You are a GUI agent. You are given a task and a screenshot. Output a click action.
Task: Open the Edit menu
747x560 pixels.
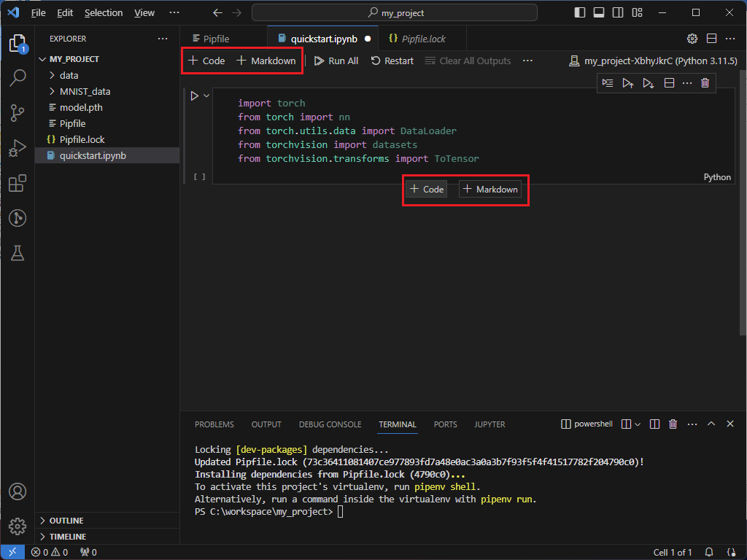tap(65, 13)
